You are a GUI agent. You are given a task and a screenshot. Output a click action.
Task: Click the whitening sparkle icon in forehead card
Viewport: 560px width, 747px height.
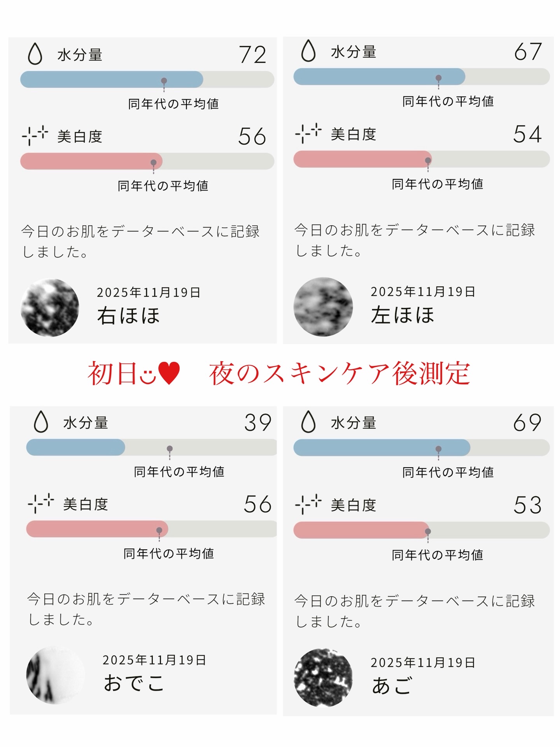click(41, 503)
